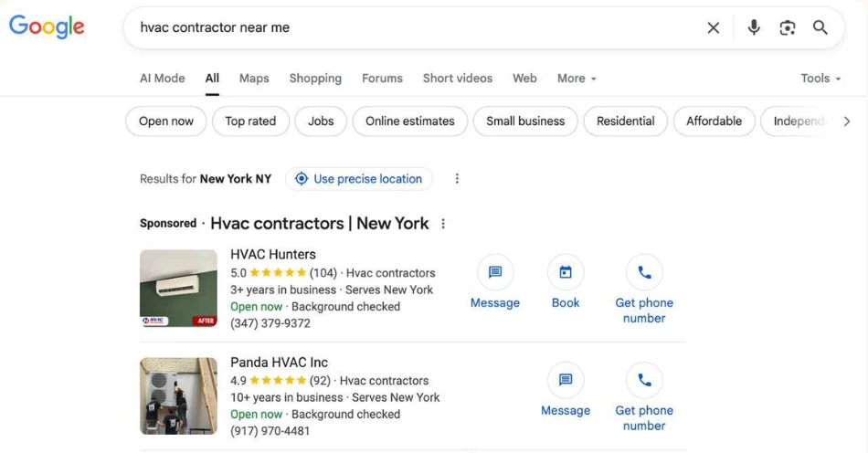Toggle the Online estimates filter chip

pos(409,121)
